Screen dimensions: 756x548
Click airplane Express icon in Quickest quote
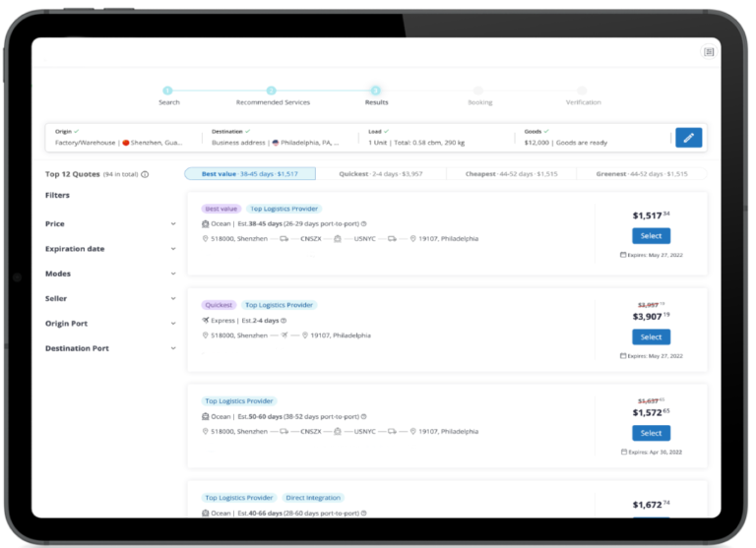[205, 320]
